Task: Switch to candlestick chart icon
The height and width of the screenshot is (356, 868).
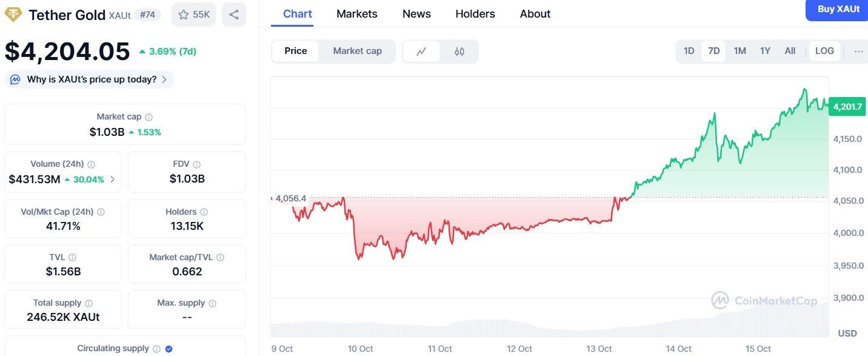Action: 459,52
